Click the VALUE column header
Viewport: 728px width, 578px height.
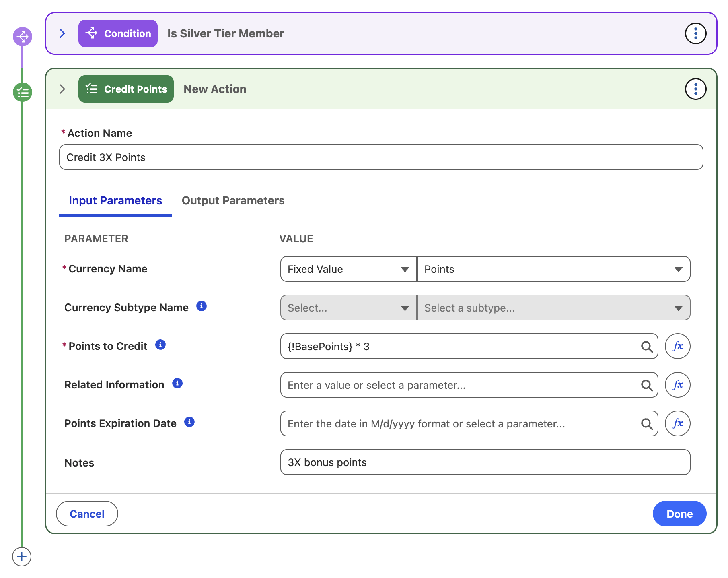[296, 239]
